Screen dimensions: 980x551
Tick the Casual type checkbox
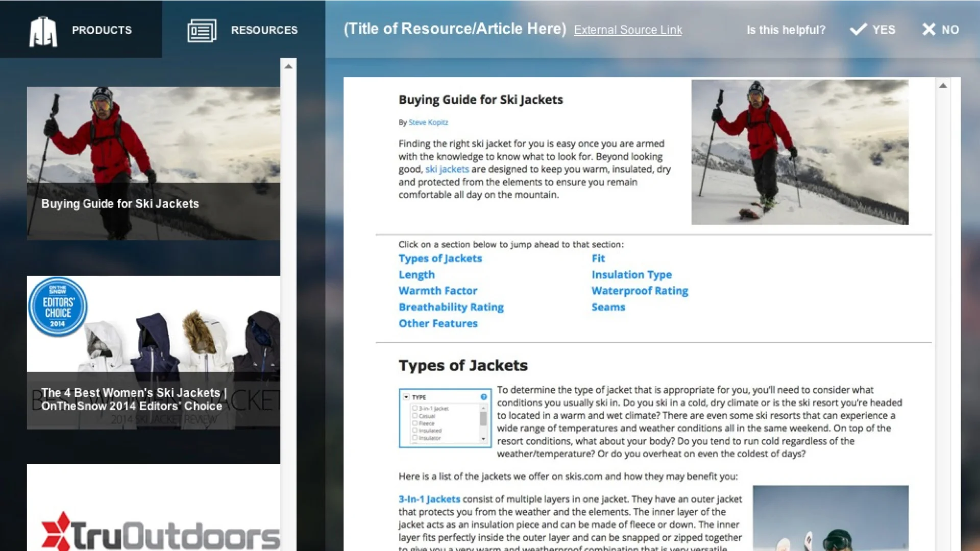click(414, 416)
